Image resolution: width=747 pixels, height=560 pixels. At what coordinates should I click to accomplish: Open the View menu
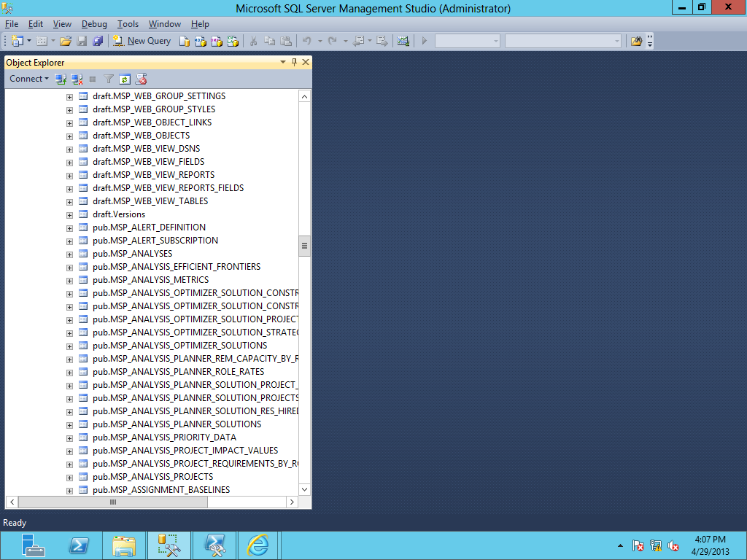tap(62, 24)
